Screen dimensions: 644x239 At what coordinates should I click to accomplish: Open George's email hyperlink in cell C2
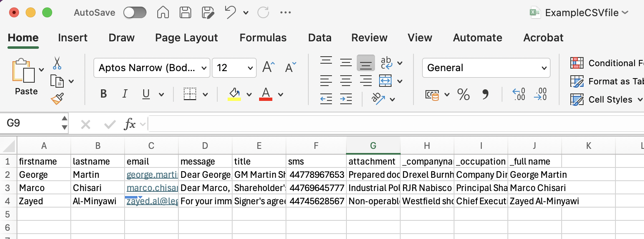(151, 174)
